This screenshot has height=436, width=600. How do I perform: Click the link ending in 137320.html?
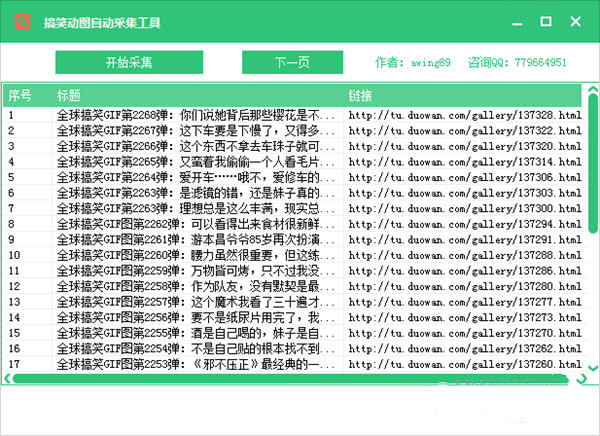coord(465,146)
